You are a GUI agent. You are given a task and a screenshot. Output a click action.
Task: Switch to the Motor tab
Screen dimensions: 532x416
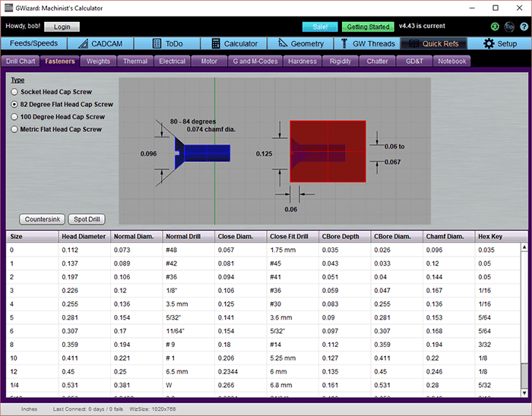point(209,61)
